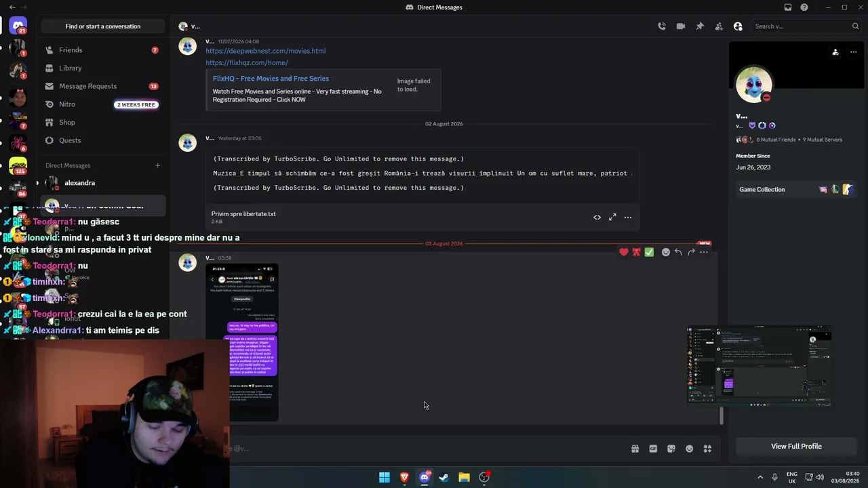The height and width of the screenshot is (488, 868).
Task: Open more message actions menu
Action: coord(704,252)
